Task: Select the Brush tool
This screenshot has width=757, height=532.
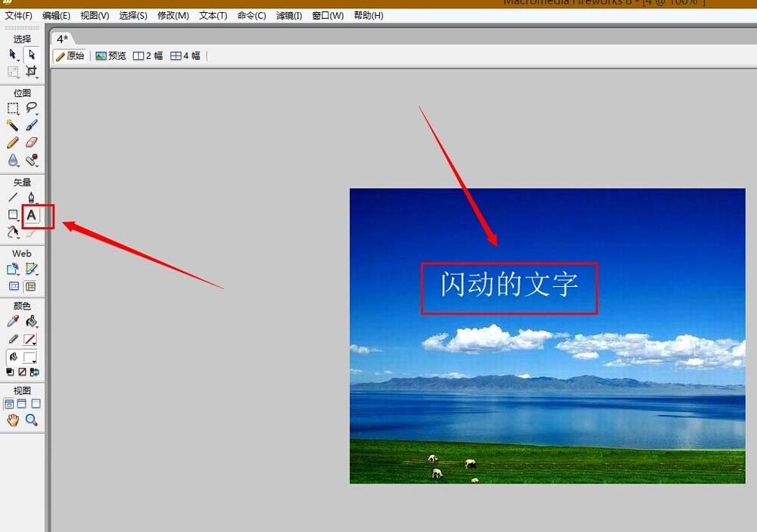Action: [31, 126]
